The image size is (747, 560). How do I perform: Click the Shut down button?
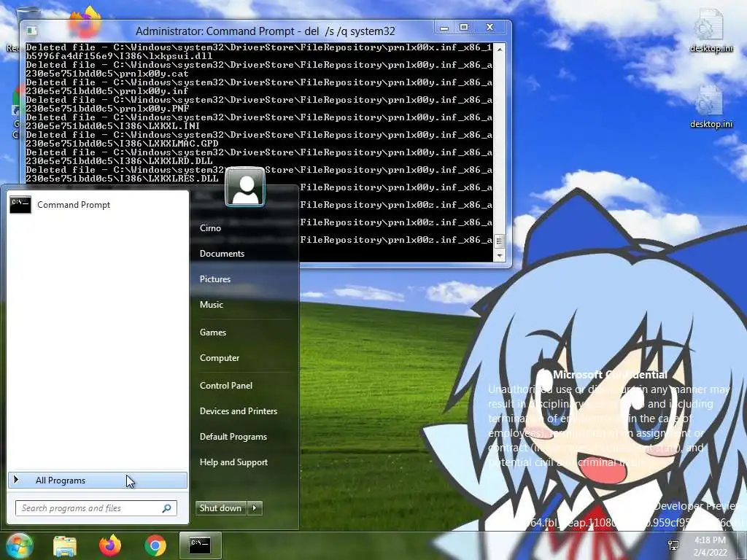(x=220, y=508)
